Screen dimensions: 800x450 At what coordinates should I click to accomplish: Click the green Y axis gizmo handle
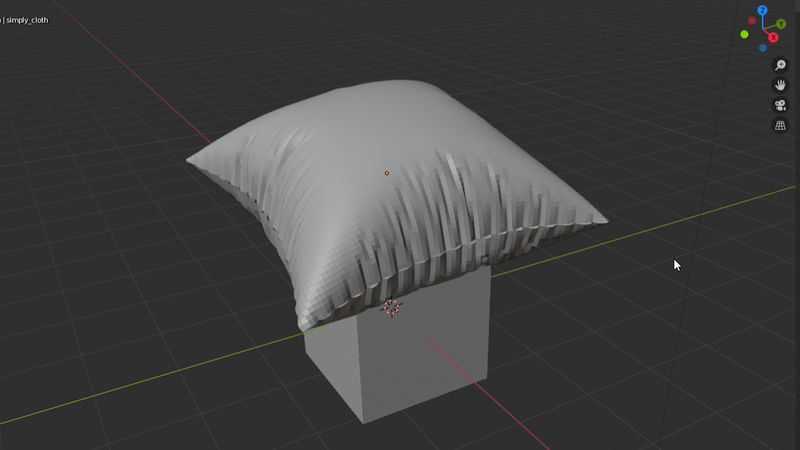[x=781, y=24]
